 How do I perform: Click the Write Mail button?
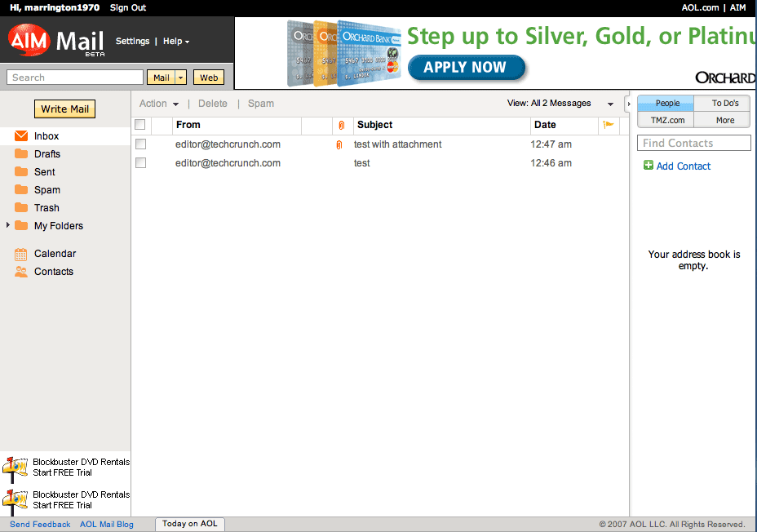(x=64, y=109)
